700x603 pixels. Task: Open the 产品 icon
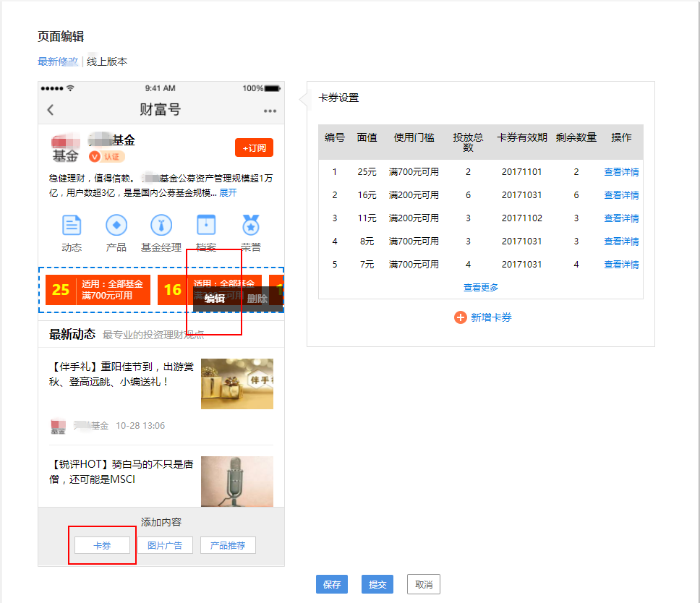pos(116,226)
